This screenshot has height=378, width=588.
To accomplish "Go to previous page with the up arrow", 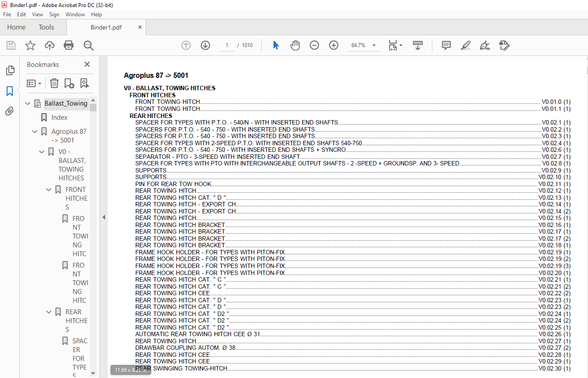I will 186,45.
